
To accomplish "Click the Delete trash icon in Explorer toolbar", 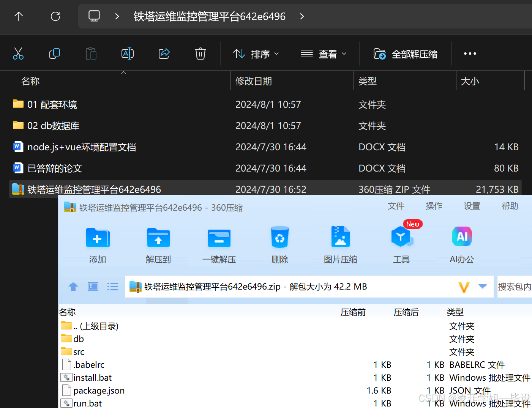I will pos(200,54).
